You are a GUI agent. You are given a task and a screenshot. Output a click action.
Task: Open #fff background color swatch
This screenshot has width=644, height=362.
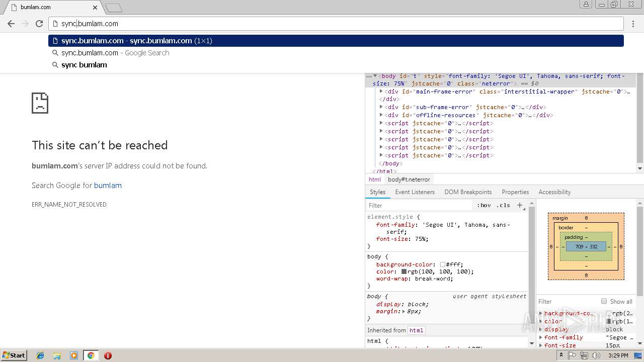pos(443,264)
